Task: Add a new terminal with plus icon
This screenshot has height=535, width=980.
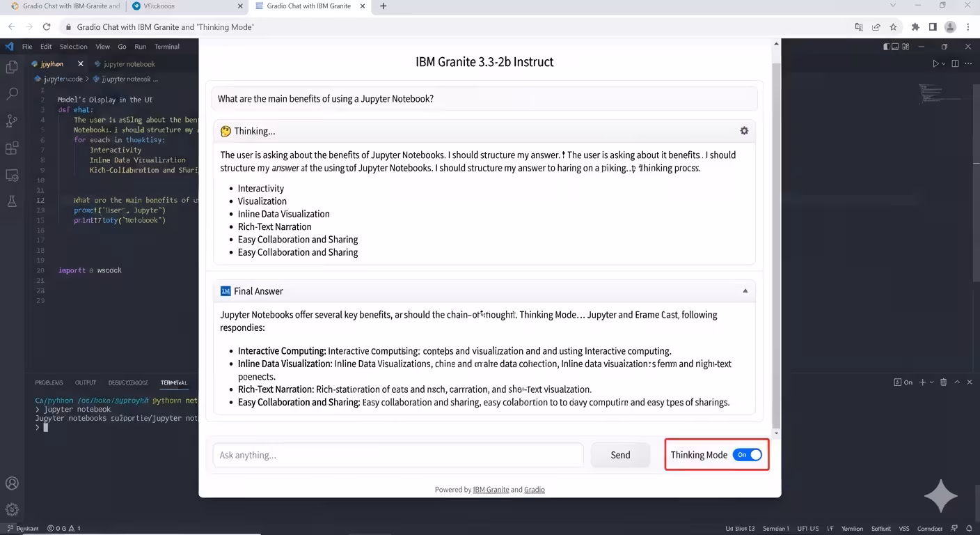Action: pos(923,382)
